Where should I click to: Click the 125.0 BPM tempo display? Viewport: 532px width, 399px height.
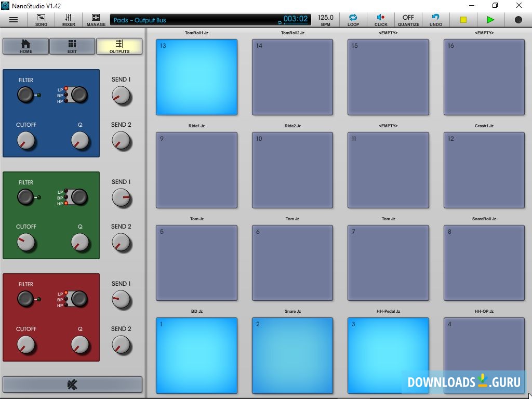(326, 20)
